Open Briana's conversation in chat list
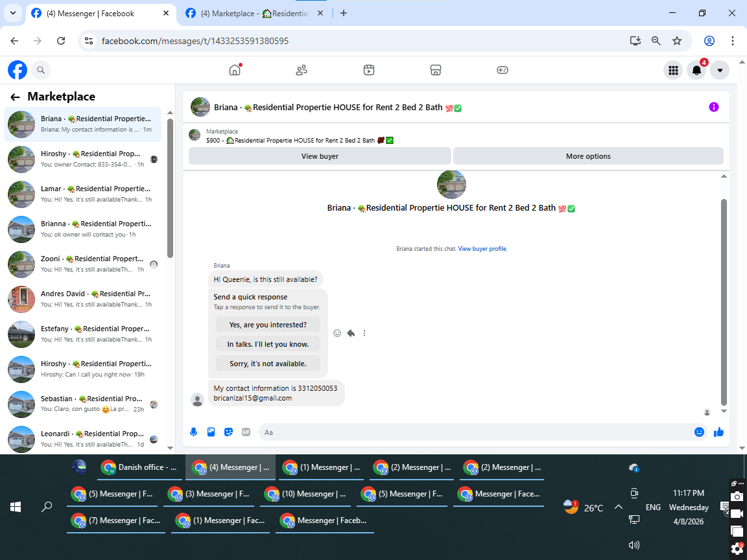 [83, 124]
